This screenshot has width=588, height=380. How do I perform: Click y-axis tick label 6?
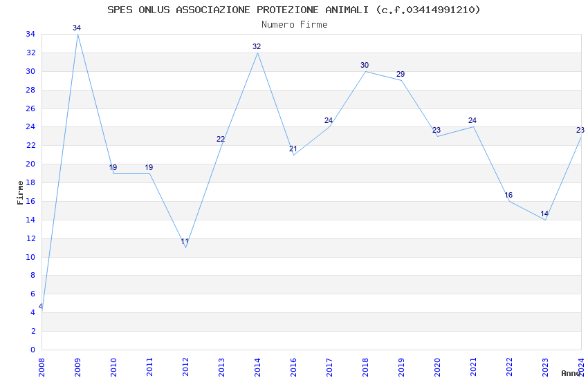pyautogui.click(x=33, y=294)
